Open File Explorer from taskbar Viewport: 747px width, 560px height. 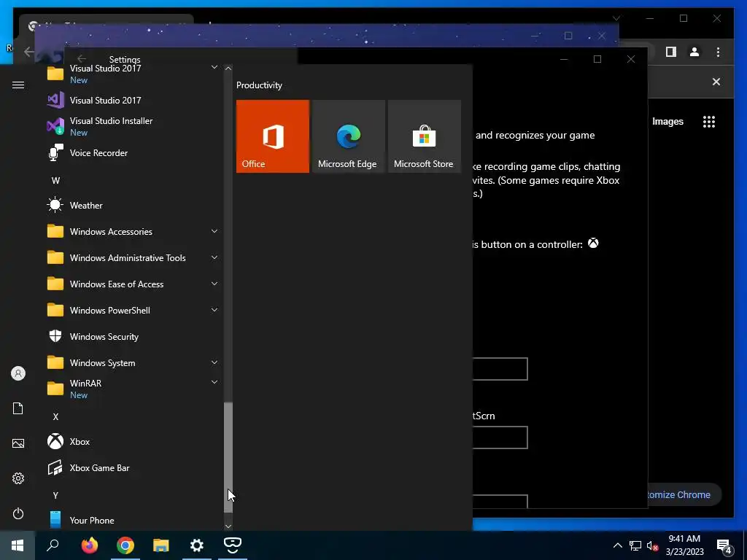point(161,545)
